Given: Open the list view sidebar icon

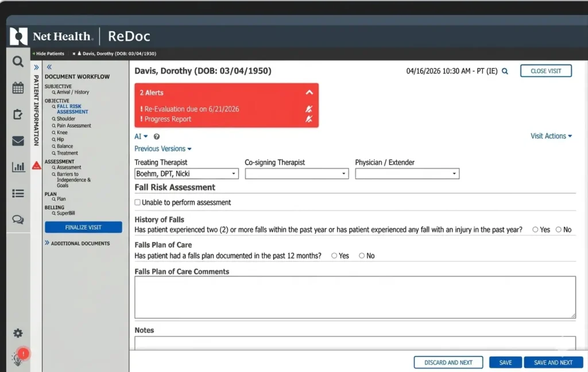Looking at the screenshot, I should [x=18, y=193].
